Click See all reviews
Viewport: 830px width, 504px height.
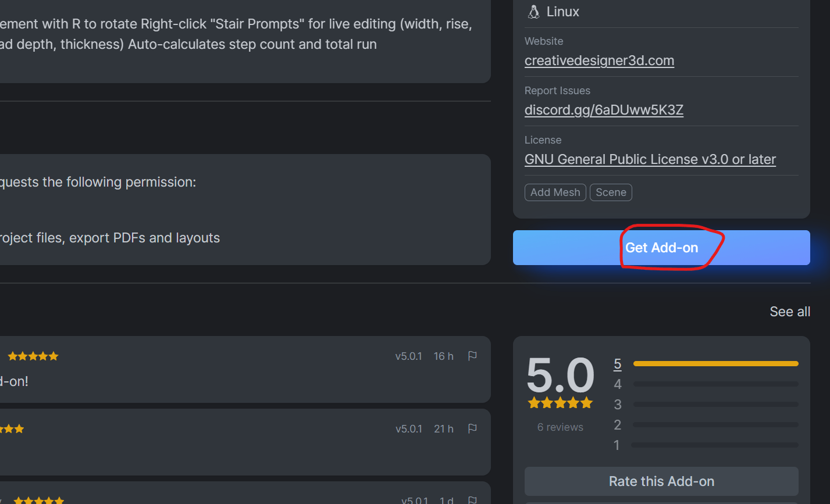click(789, 312)
